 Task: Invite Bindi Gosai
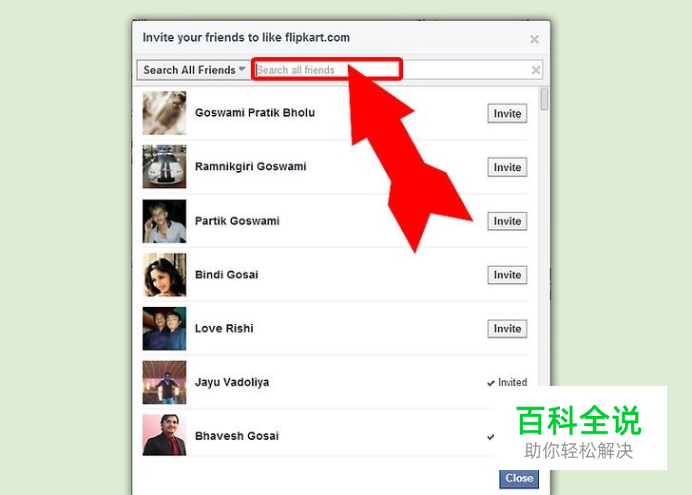point(507,275)
